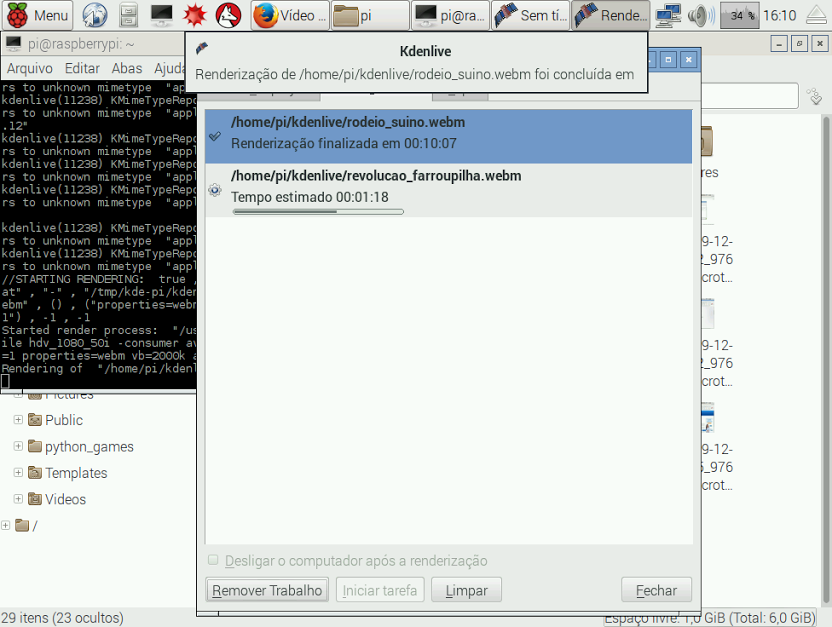Image resolution: width=832 pixels, height=627 pixels.
Task: Click the file manager path input field
Action: [x=750, y=95]
